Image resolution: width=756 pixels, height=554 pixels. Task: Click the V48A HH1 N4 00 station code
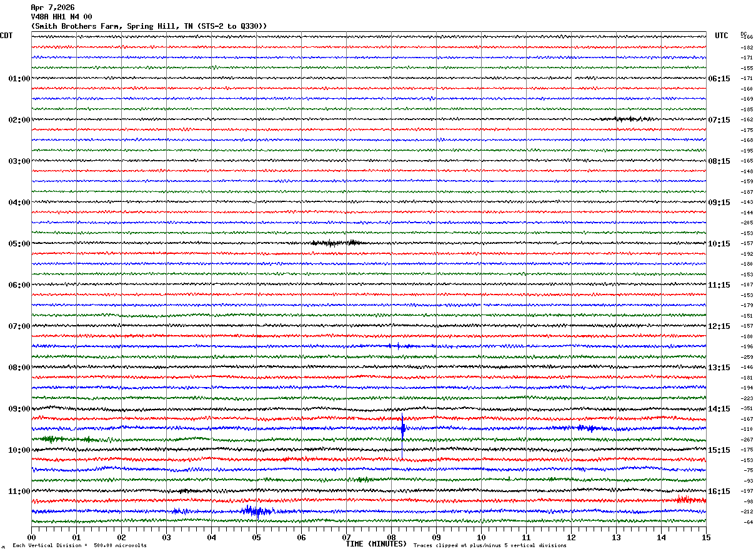tap(61, 17)
